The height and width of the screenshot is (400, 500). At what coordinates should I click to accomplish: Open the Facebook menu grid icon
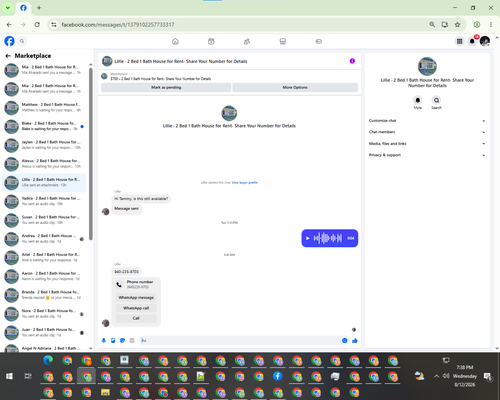click(x=459, y=41)
